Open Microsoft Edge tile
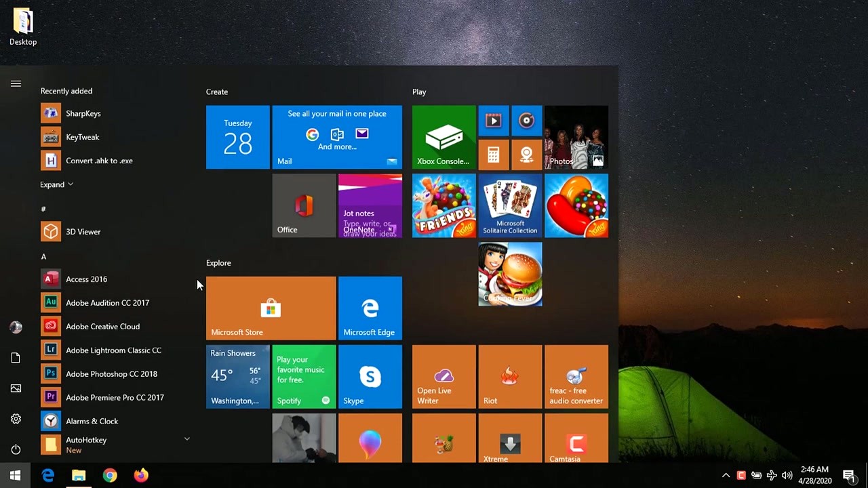 pos(370,308)
